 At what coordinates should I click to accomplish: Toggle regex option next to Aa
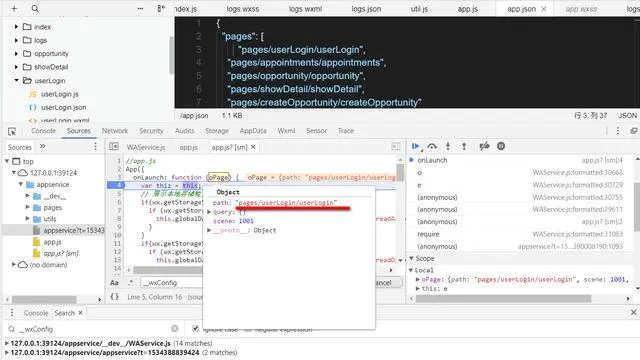point(131,282)
